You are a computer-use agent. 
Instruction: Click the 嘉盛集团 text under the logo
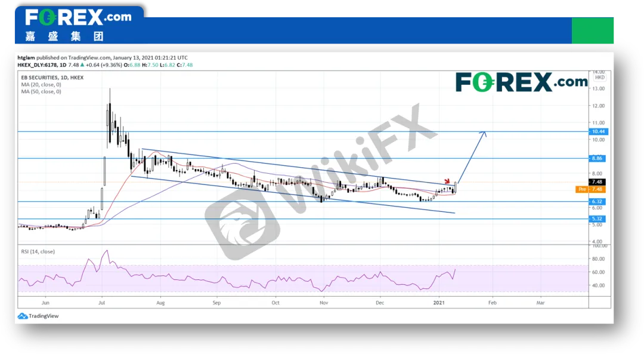[64, 36]
